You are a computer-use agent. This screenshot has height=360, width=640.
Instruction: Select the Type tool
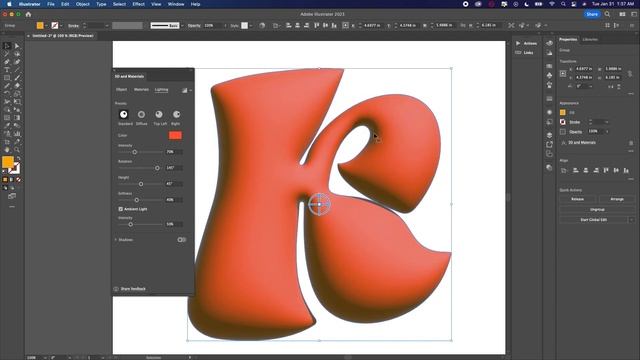[7, 70]
